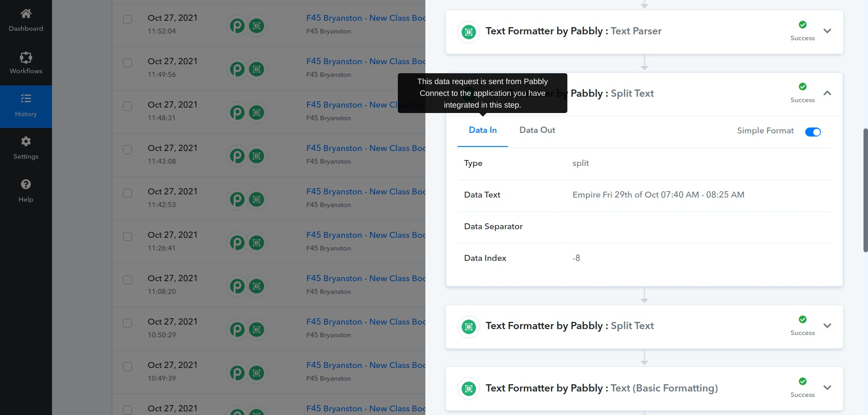Viewport: 868px width, 415px height.
Task: Click Text Formatter icon in 11:49:56 row
Action: 256,69
